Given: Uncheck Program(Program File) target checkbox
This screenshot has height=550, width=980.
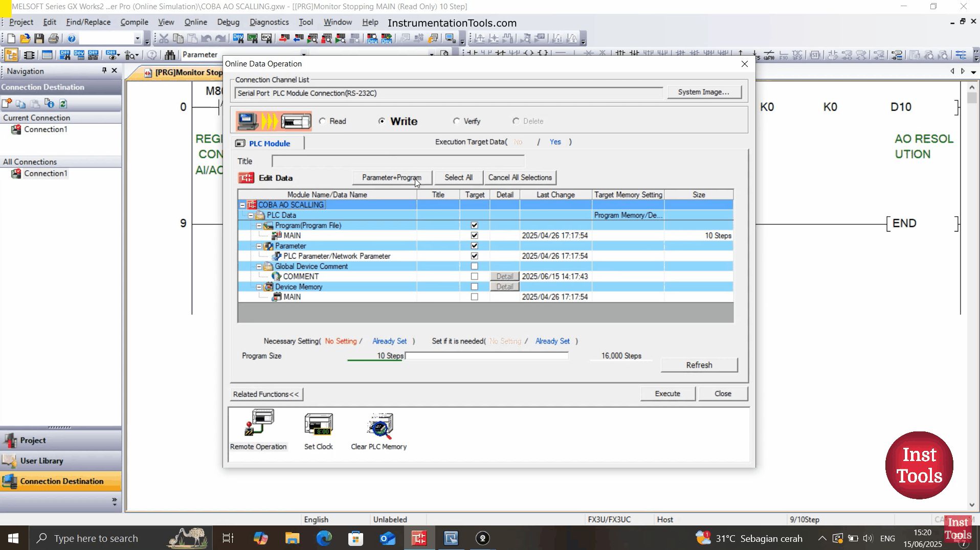Looking at the screenshot, I should click(474, 225).
